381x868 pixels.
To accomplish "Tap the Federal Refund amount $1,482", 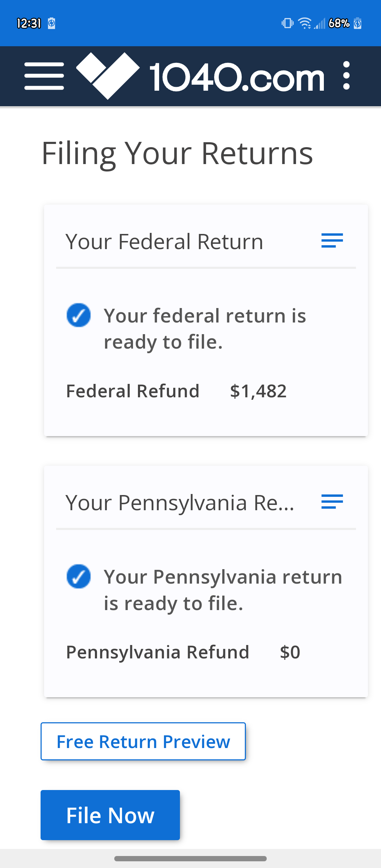I will pos(258,391).
